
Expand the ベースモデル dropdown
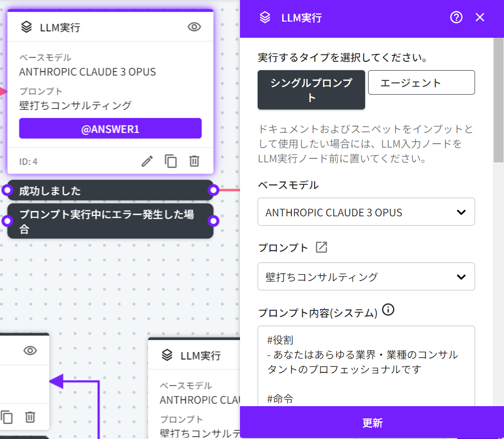(366, 212)
